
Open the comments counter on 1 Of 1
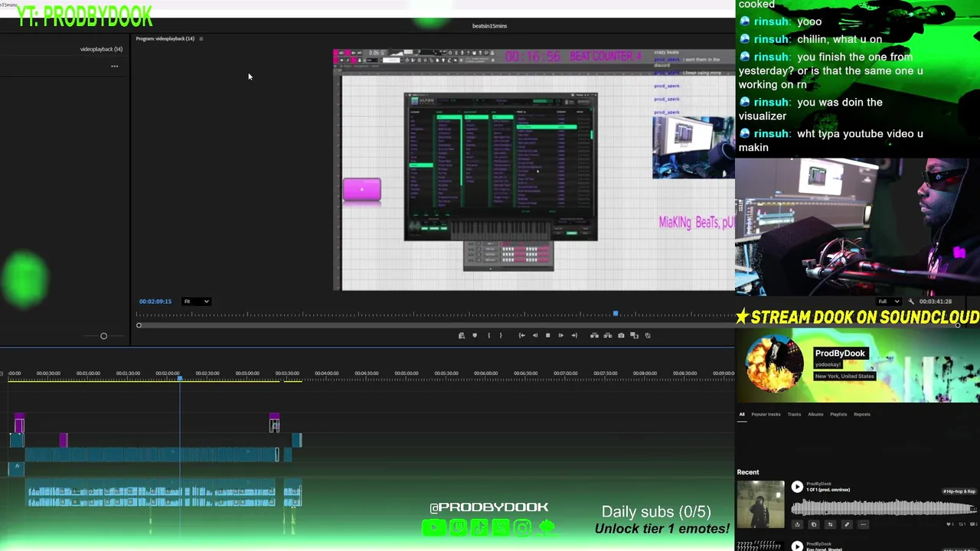[974, 524]
